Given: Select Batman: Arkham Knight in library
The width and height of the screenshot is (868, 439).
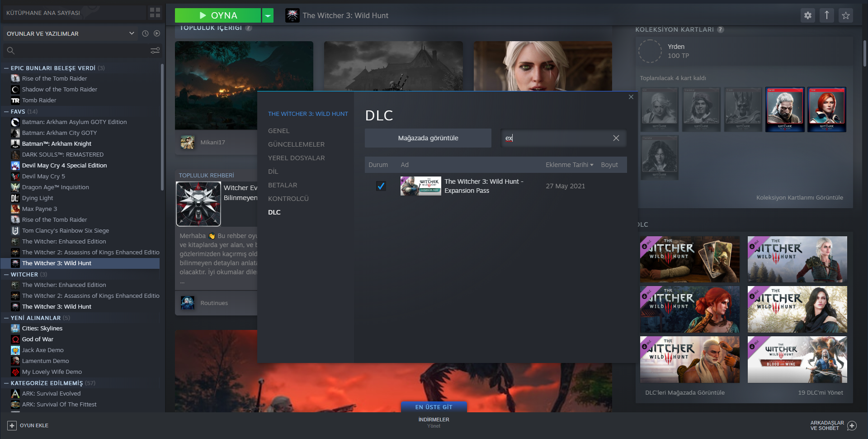Looking at the screenshot, I should point(57,143).
